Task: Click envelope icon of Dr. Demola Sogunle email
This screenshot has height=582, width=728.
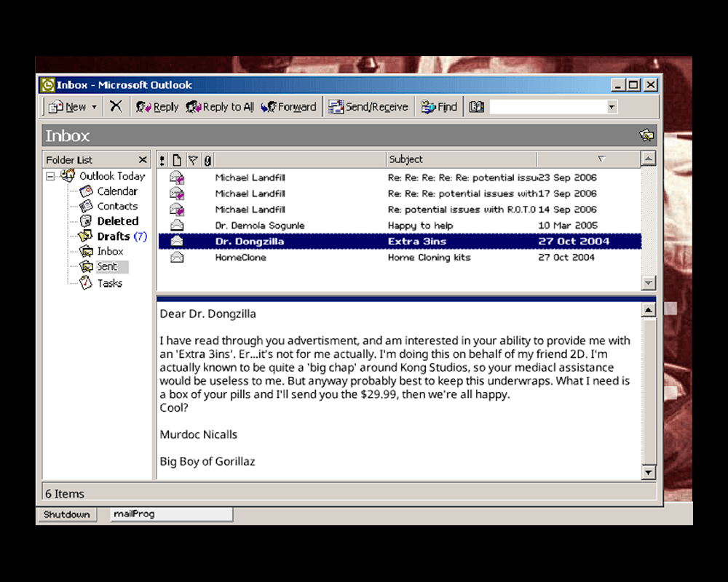Action: (x=176, y=225)
